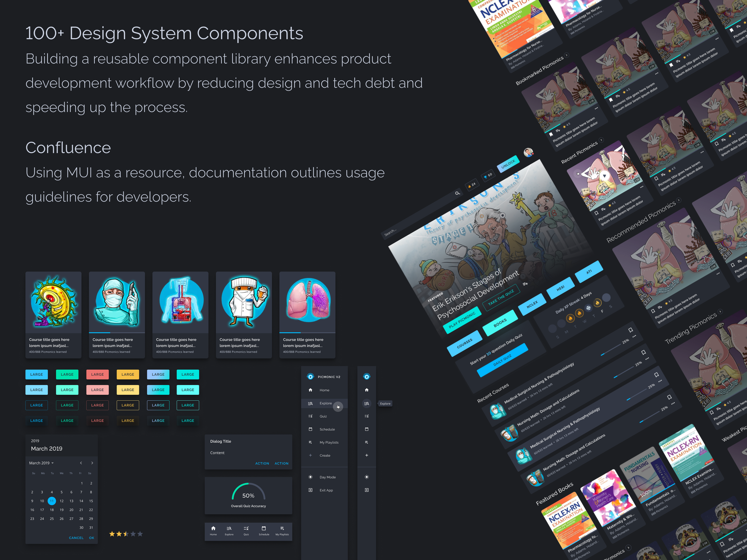Click the trophy points counter showing 50
Viewport: 747px width, 560px height.
pos(488,176)
